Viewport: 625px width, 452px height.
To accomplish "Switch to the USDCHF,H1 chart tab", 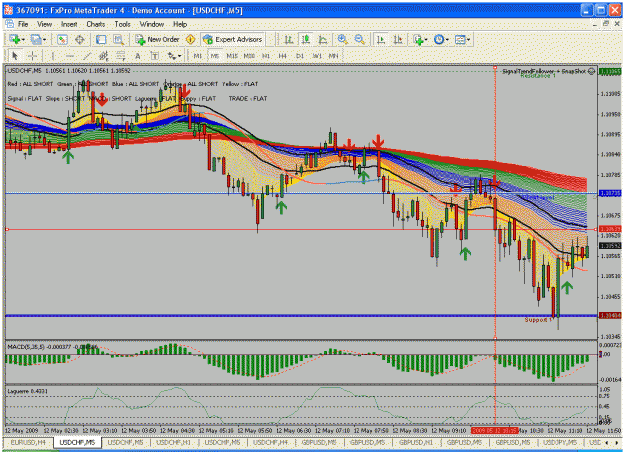I will (173, 442).
